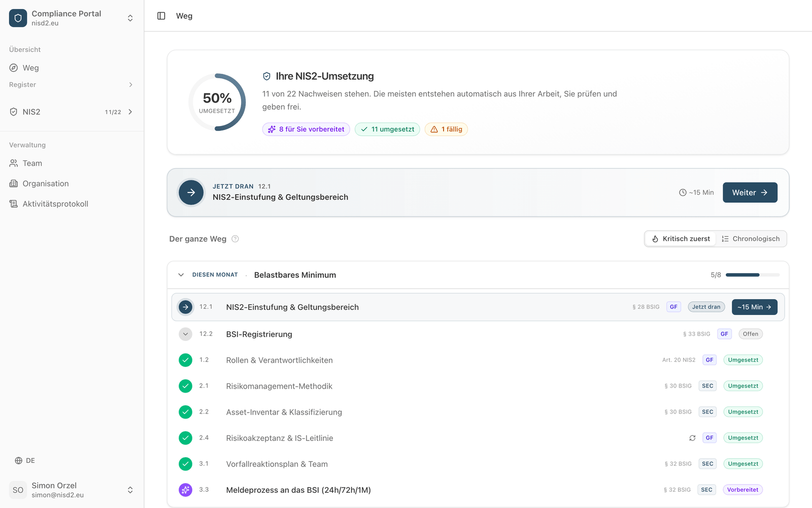The width and height of the screenshot is (812, 508).
Task: Click the SEC tag in Risikomanagement-Methodik row
Action: click(x=707, y=386)
